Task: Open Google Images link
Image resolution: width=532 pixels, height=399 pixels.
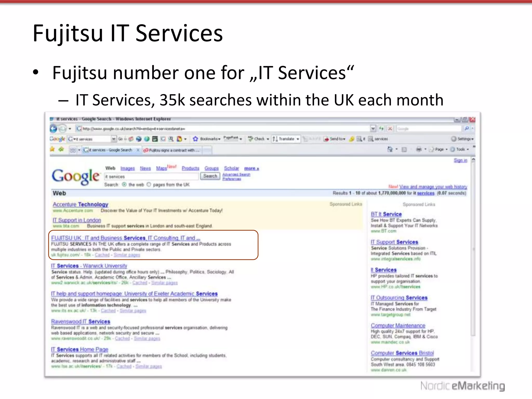Action: (128, 168)
